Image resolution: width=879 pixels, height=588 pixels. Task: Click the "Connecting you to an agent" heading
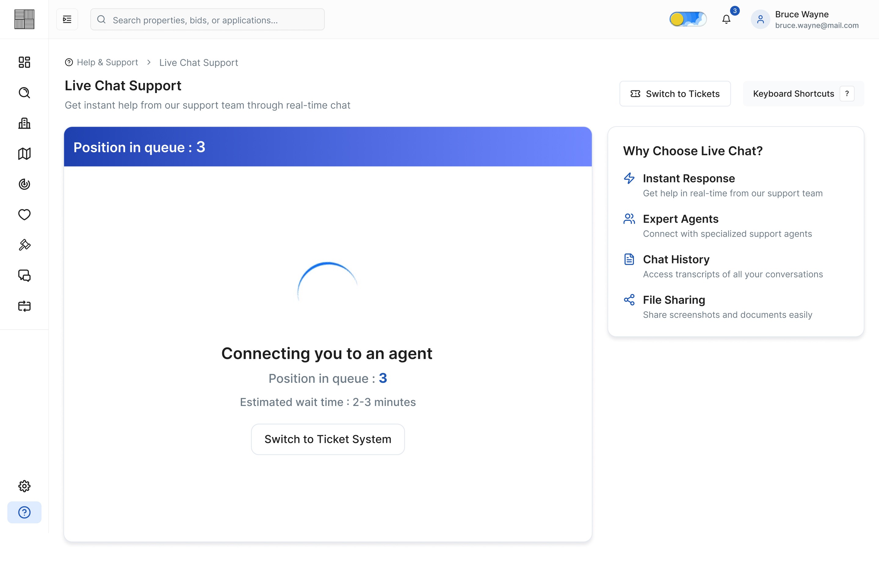tap(327, 353)
